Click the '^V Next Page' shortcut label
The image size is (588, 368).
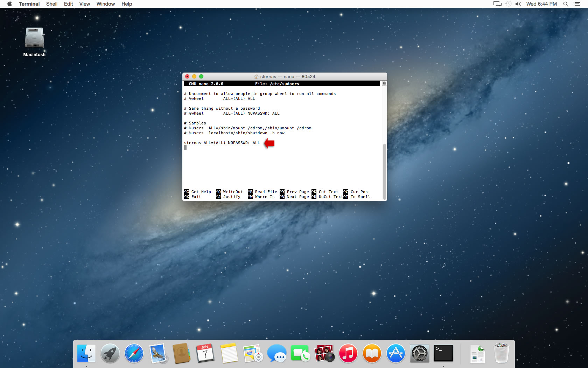pyautogui.click(x=294, y=197)
